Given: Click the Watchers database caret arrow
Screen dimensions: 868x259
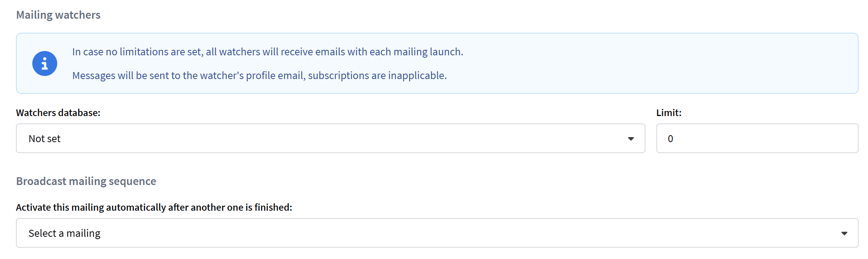Looking at the screenshot, I should pyautogui.click(x=631, y=139).
